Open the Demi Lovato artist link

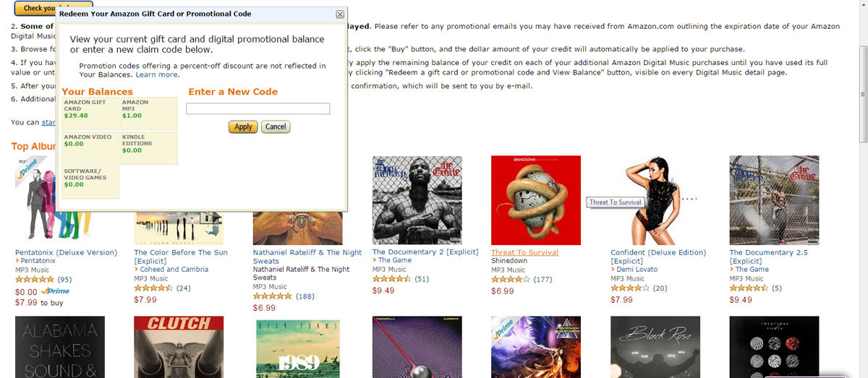[x=637, y=269]
